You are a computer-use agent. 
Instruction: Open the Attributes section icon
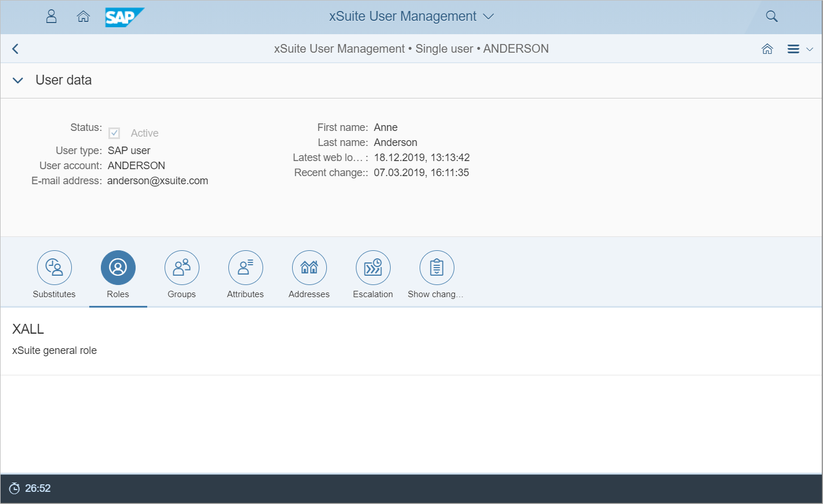pos(246,268)
